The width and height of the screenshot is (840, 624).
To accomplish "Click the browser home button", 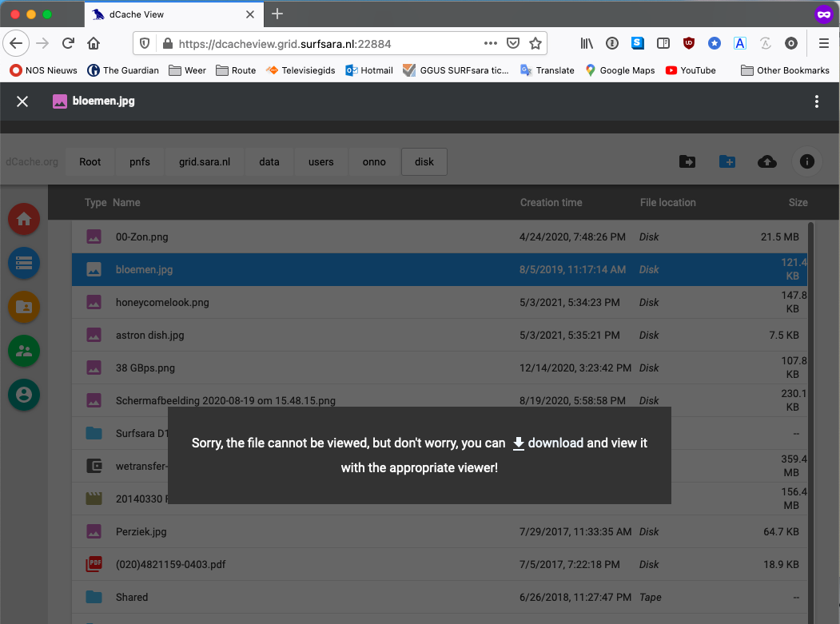I will coord(94,43).
